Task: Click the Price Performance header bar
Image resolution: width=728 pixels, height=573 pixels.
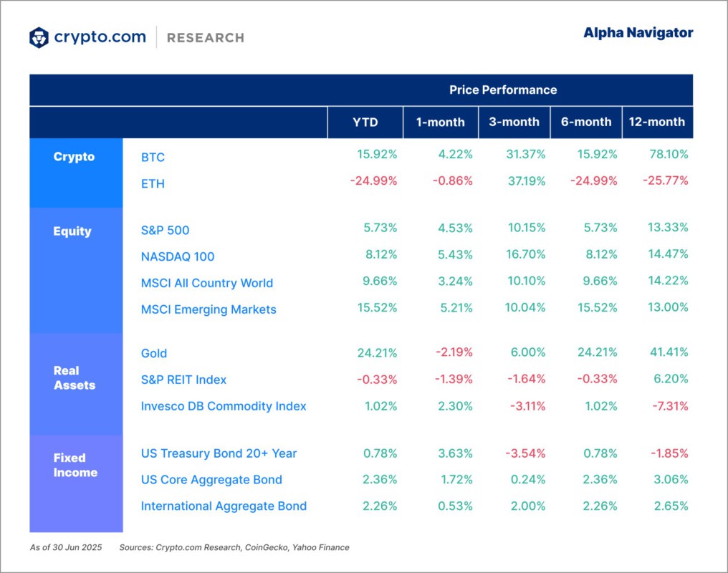Action: (x=361, y=90)
